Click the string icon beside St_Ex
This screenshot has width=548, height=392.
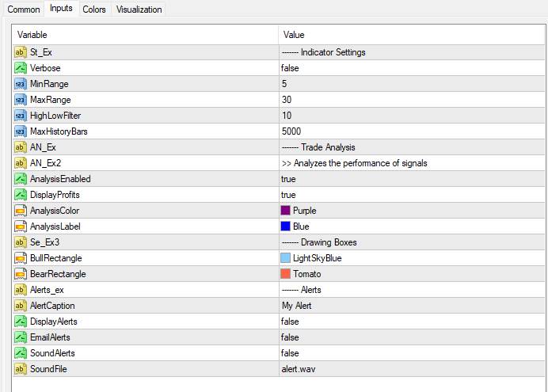[x=21, y=52]
